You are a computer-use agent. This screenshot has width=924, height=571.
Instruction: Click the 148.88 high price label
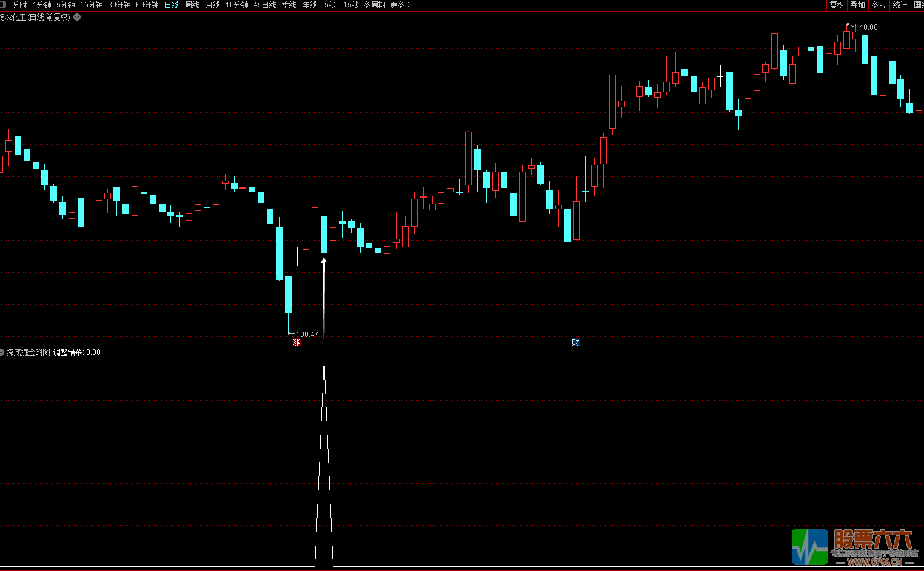866,27
